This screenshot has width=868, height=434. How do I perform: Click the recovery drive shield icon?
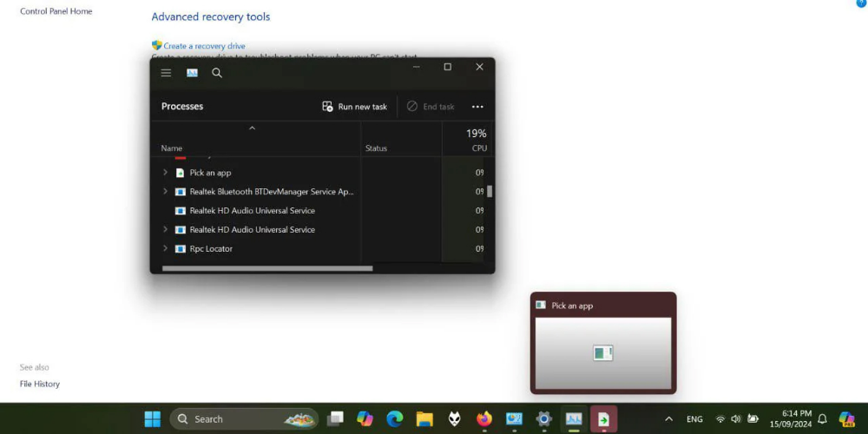coord(156,45)
